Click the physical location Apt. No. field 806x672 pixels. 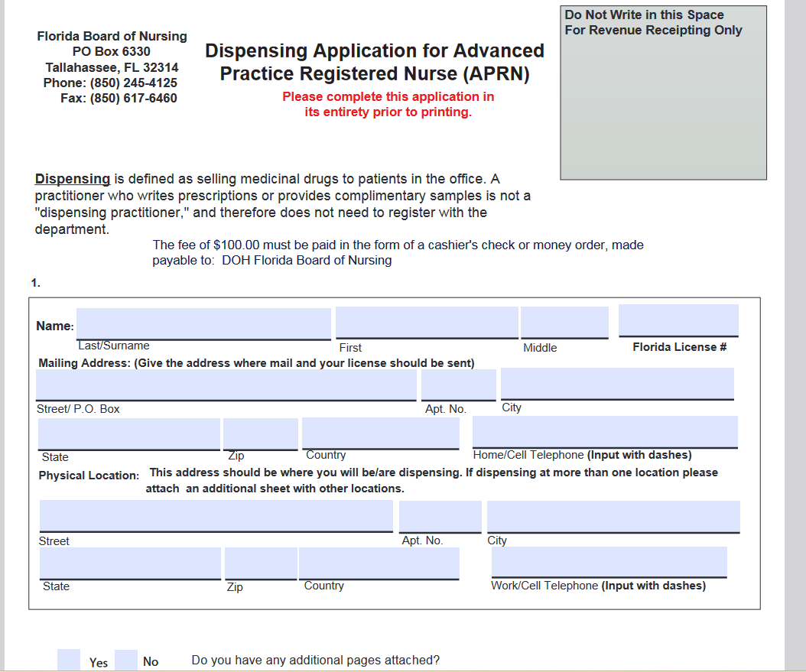440,515
